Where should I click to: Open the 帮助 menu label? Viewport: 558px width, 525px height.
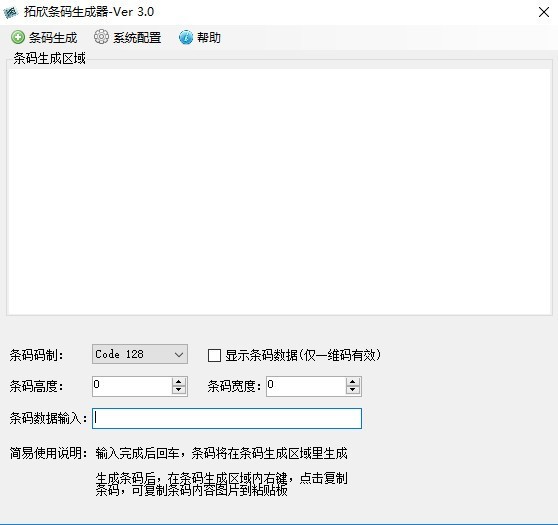pyautogui.click(x=209, y=38)
